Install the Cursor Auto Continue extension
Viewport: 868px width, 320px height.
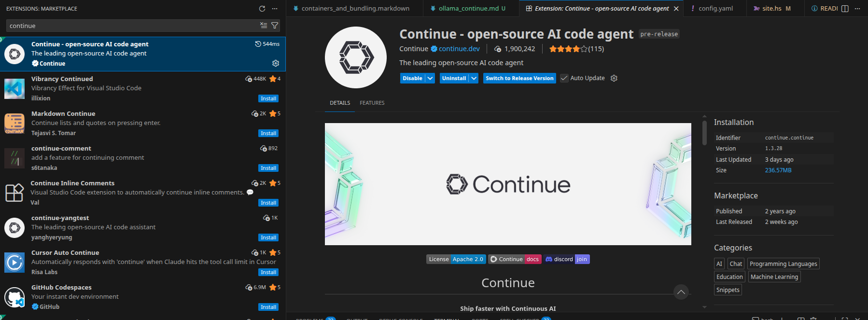[x=268, y=272]
